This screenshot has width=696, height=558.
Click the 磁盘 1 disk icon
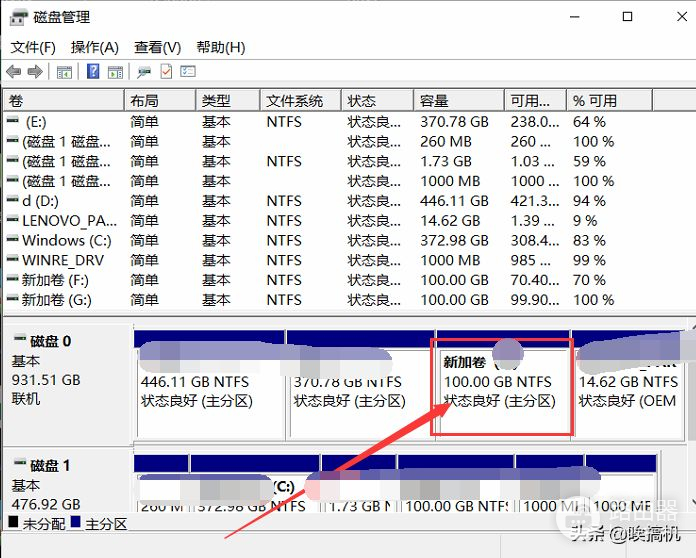coord(20,463)
